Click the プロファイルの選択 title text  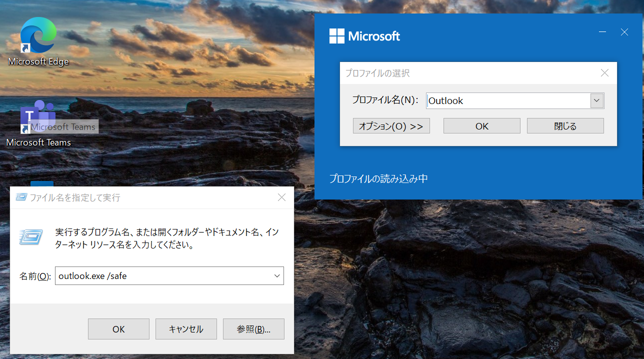point(377,73)
